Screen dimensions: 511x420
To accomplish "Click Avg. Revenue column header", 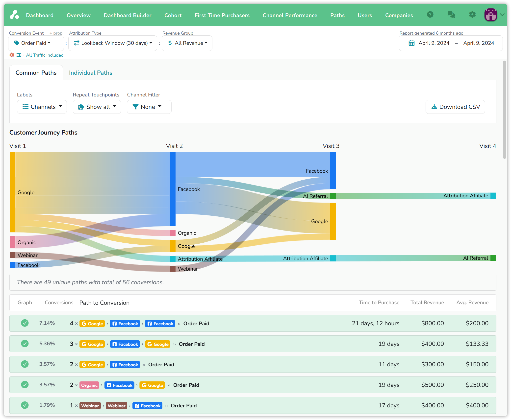I will 472,303.
